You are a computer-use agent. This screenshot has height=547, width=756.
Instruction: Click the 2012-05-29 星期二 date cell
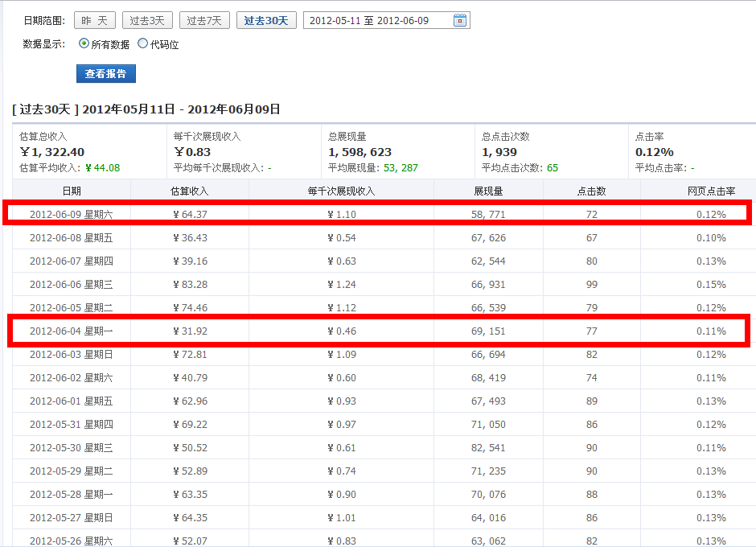click(x=72, y=471)
